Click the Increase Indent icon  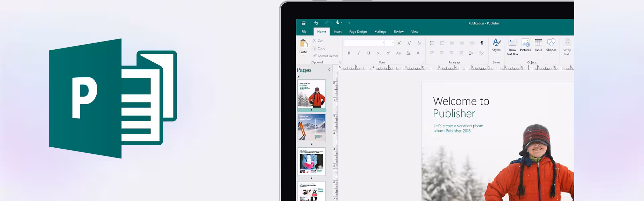click(x=462, y=43)
